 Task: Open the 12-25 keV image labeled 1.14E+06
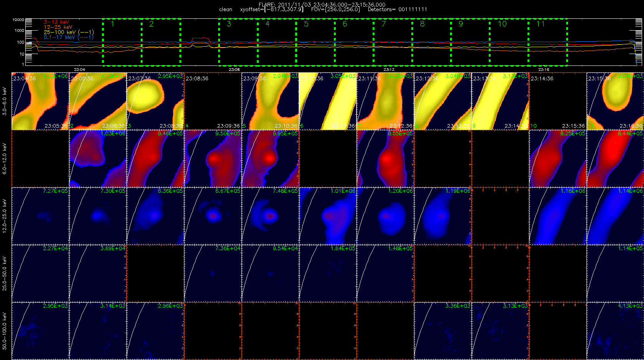pos(615,216)
